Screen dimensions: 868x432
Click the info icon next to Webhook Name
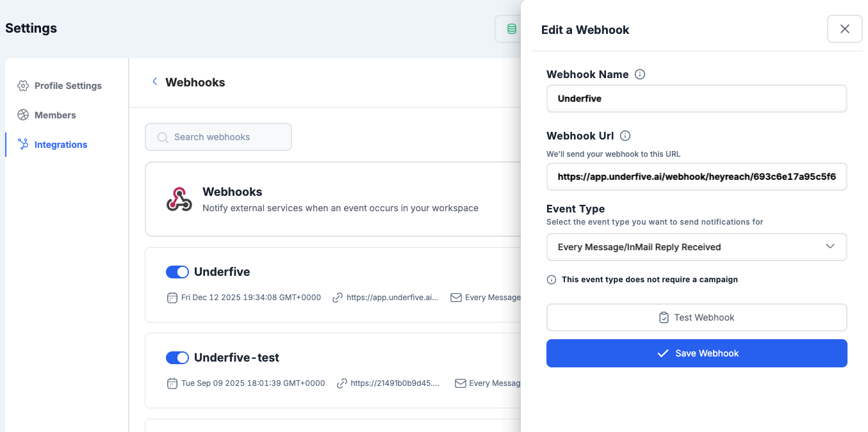639,74
